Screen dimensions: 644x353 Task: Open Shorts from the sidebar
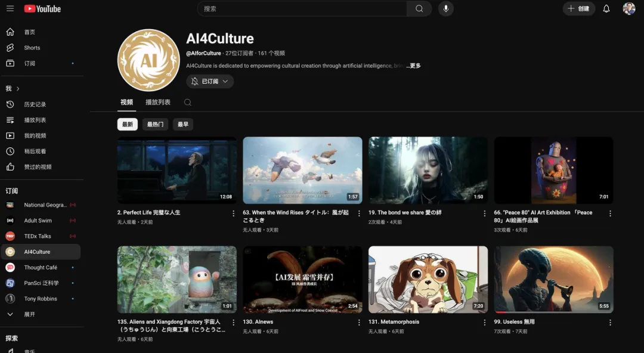[31, 48]
